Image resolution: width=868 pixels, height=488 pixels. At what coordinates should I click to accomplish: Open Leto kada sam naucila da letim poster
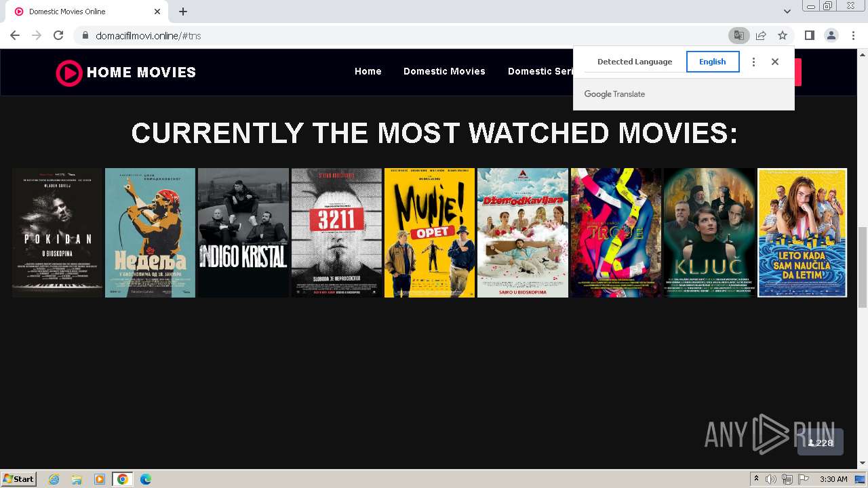tap(802, 232)
